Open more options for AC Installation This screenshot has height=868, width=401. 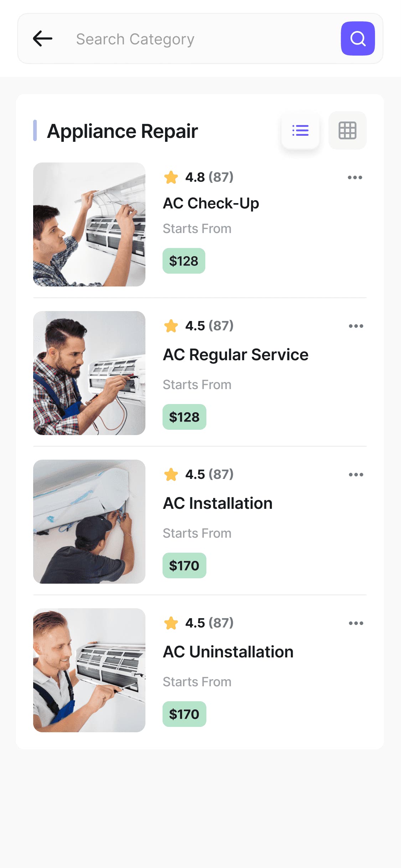coord(356,475)
